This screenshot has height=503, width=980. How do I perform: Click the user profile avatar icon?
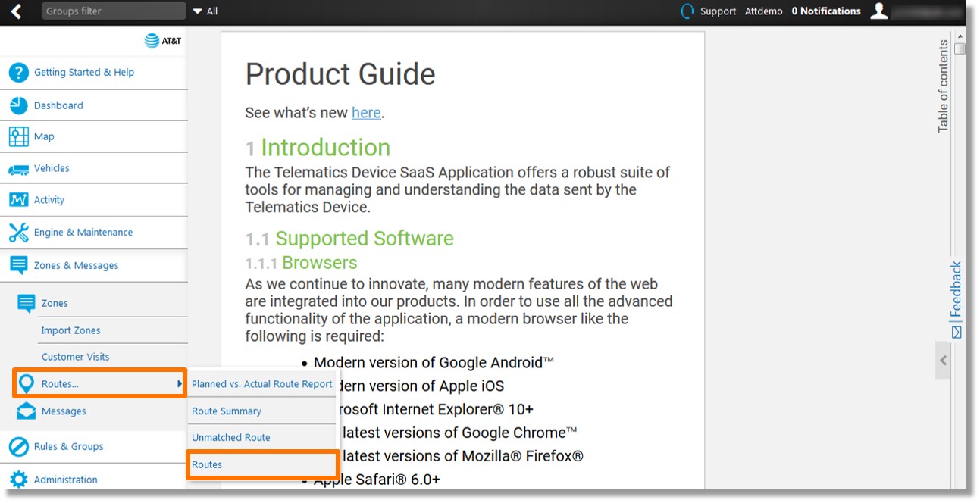click(x=878, y=11)
